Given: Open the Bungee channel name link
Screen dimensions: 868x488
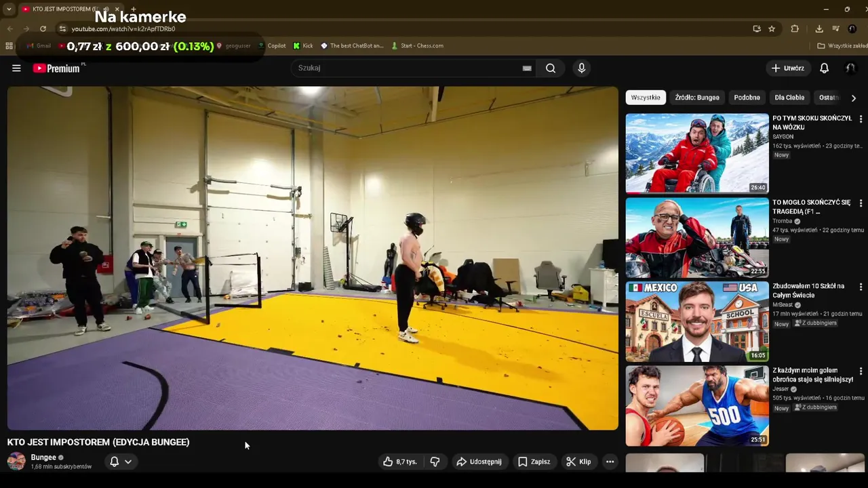Looking at the screenshot, I should coord(43,457).
